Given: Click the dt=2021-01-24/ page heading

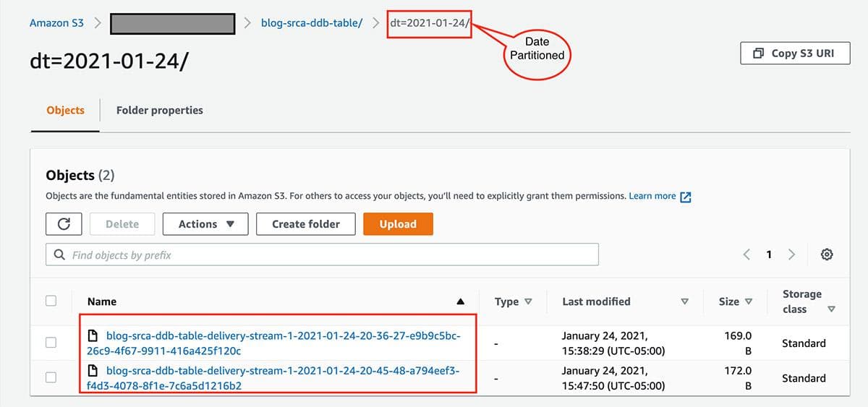Looking at the screenshot, I should (x=109, y=61).
